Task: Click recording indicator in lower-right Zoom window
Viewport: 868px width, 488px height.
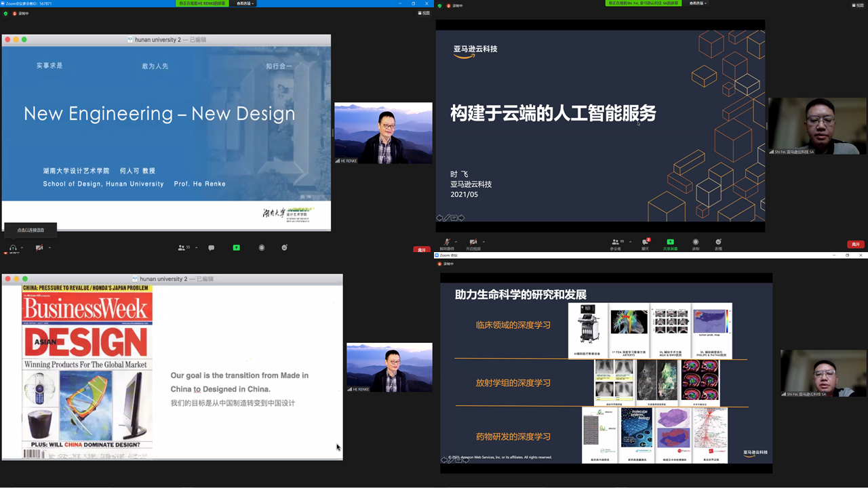Action: click(x=447, y=264)
